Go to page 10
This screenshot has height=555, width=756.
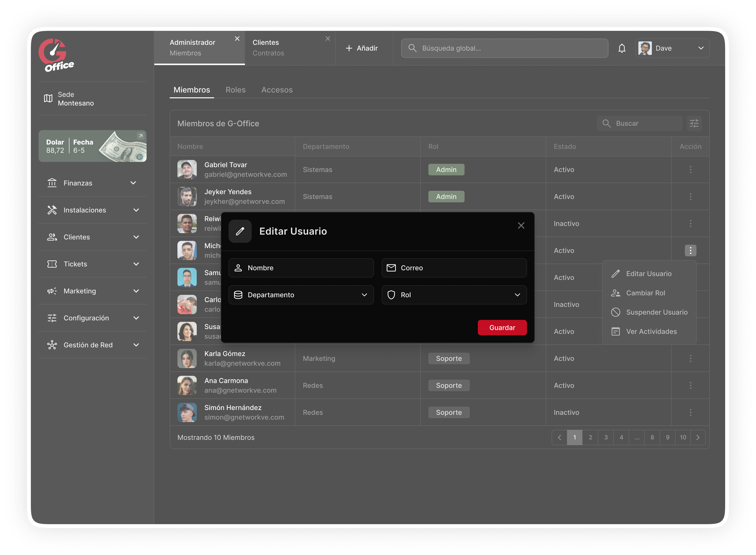(683, 437)
